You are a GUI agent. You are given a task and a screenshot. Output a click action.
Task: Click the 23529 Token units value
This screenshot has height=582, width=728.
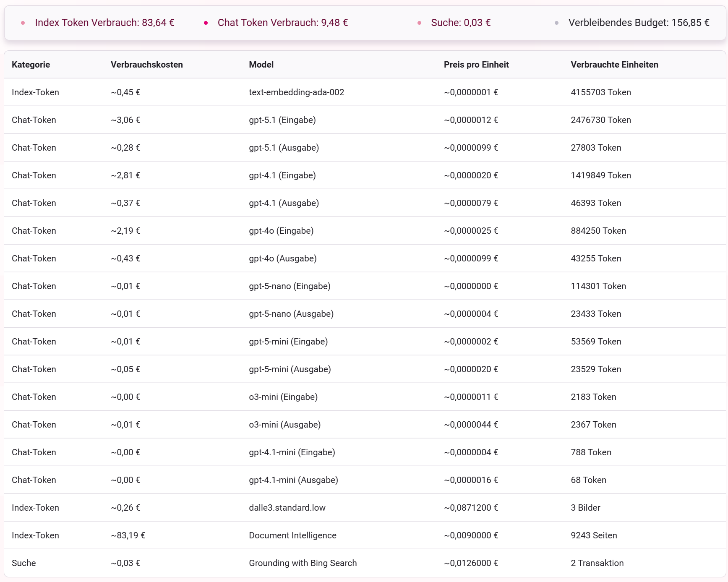point(596,369)
